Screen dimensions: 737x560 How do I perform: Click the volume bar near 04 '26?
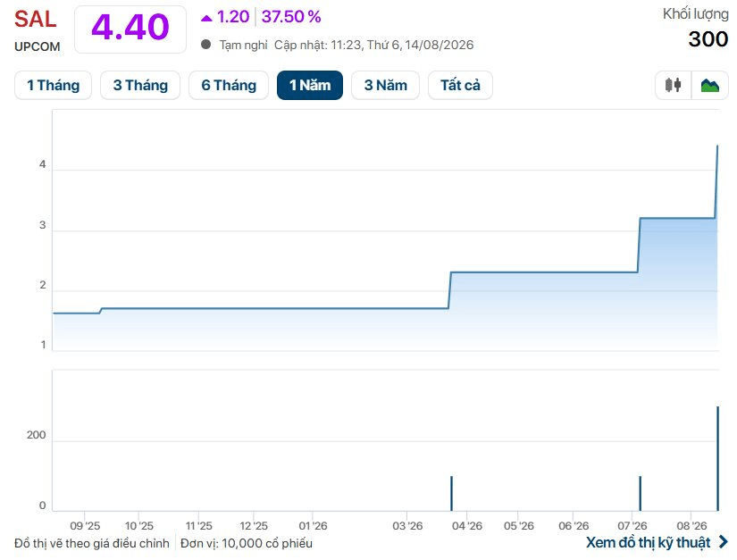(452, 493)
